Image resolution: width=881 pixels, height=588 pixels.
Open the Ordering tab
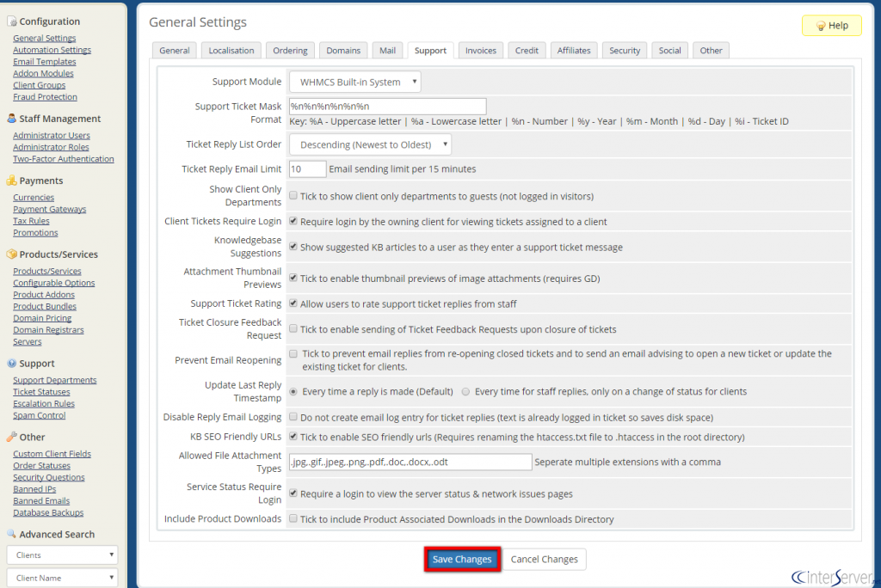pos(291,51)
